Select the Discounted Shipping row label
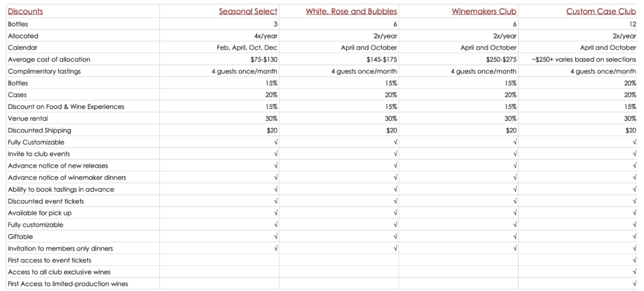 tap(40, 130)
